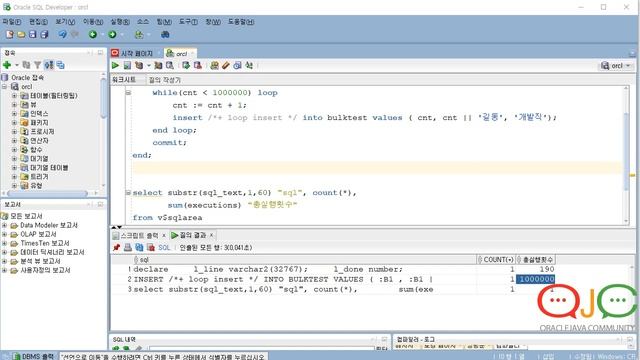Click the Rollback icon in worksheet toolbar
The image size is (640, 360).
point(198,65)
